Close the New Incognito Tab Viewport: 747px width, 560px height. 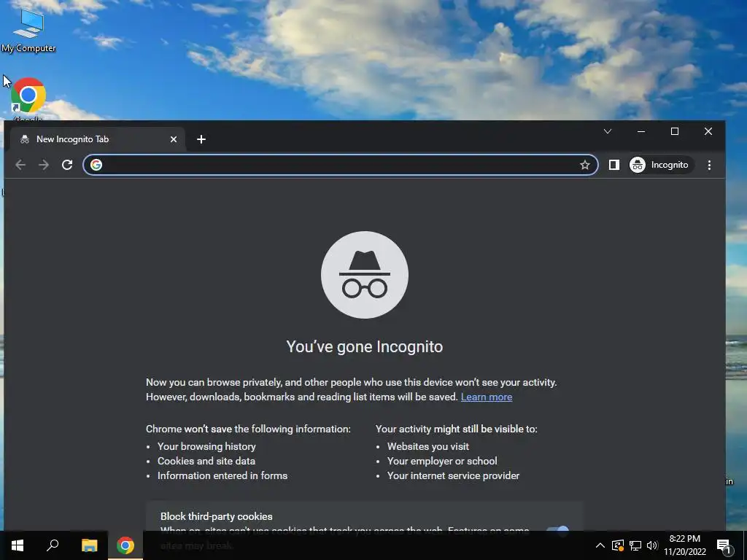point(174,139)
